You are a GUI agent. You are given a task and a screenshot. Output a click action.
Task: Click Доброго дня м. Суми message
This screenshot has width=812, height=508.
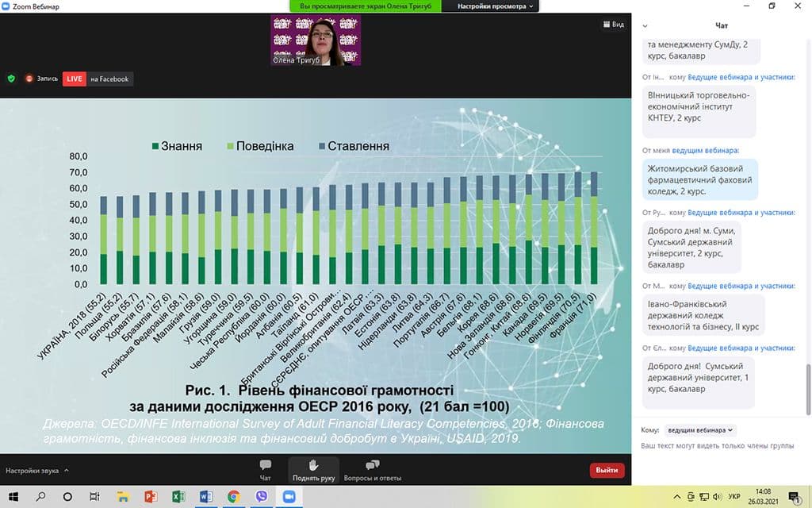point(691,248)
